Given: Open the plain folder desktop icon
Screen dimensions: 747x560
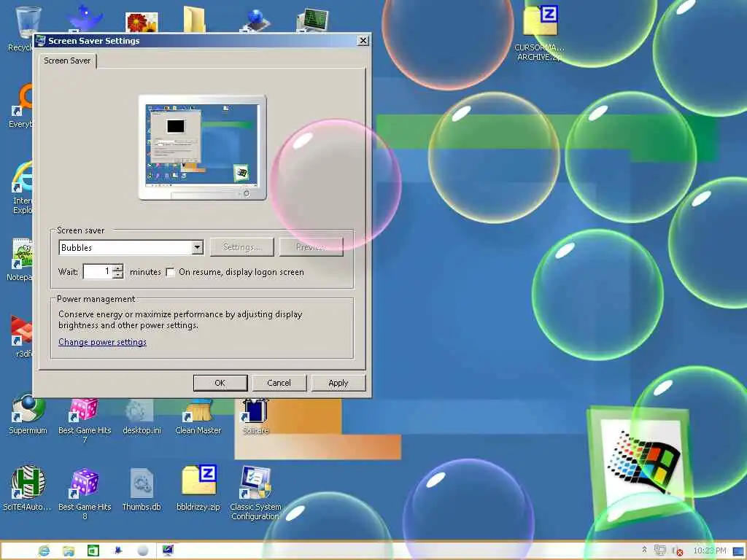Looking at the screenshot, I should click(194, 19).
